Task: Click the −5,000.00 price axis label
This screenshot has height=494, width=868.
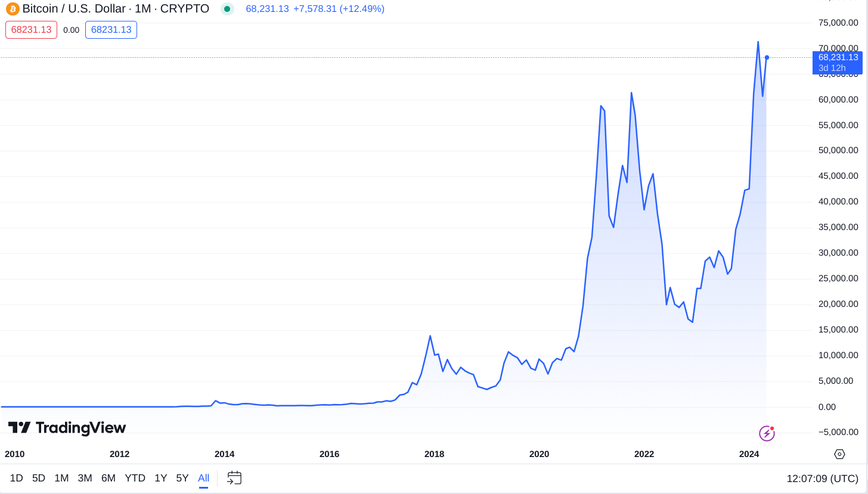Action: (x=838, y=433)
